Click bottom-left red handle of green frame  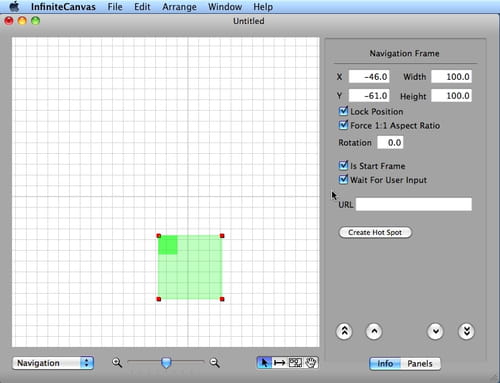pos(159,299)
